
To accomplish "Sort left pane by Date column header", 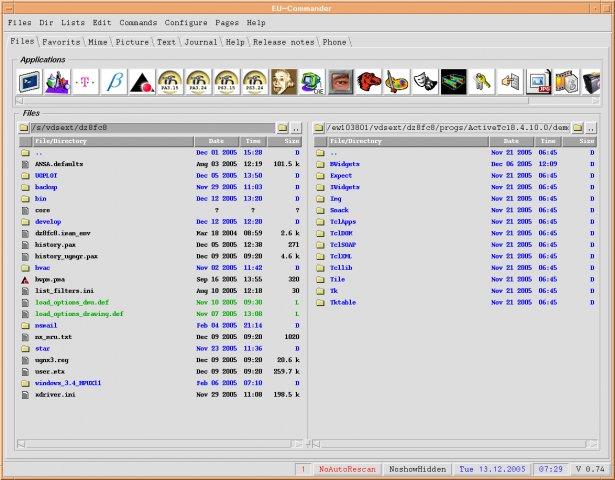I will click(x=216, y=142).
